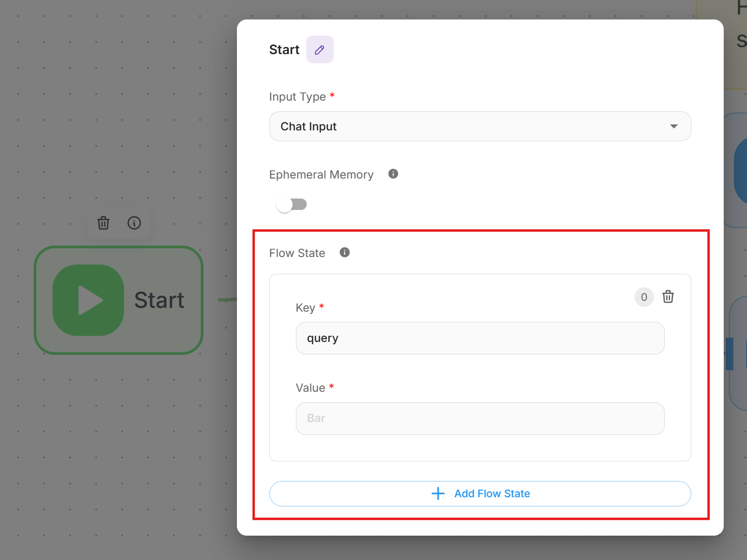Click the Ephemeral Memory label
The width and height of the screenshot is (747, 560).
pyautogui.click(x=321, y=175)
